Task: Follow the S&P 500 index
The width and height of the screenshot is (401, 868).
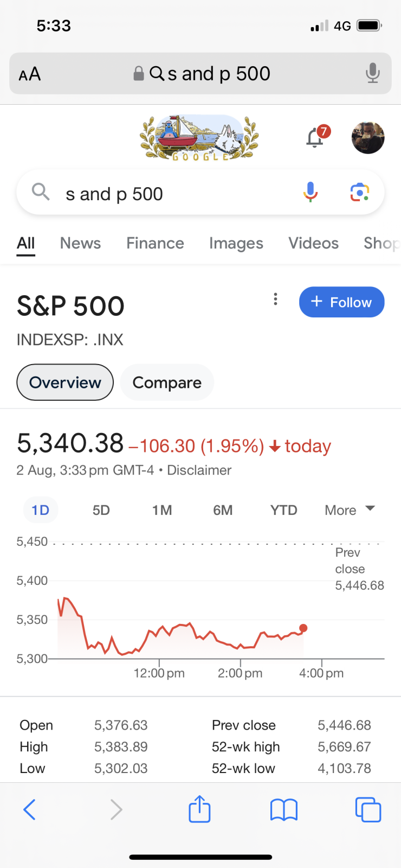Action: pyautogui.click(x=342, y=302)
